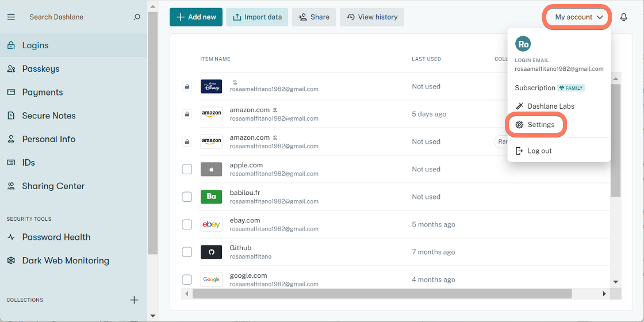This screenshot has height=322, width=644.
Task: Open the notifications bell icon
Action: pos(623,17)
